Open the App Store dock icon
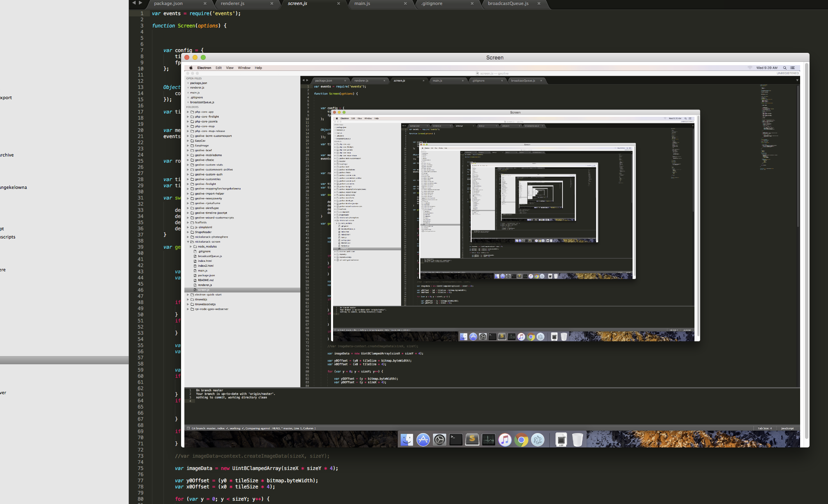 coord(423,440)
